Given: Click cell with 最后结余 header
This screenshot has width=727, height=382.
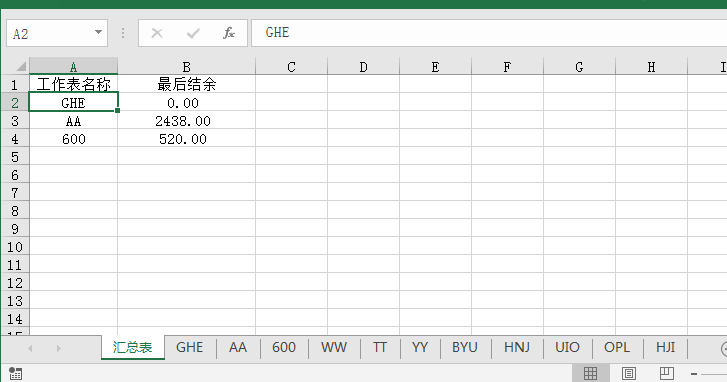Looking at the screenshot, I should click(x=186, y=84).
